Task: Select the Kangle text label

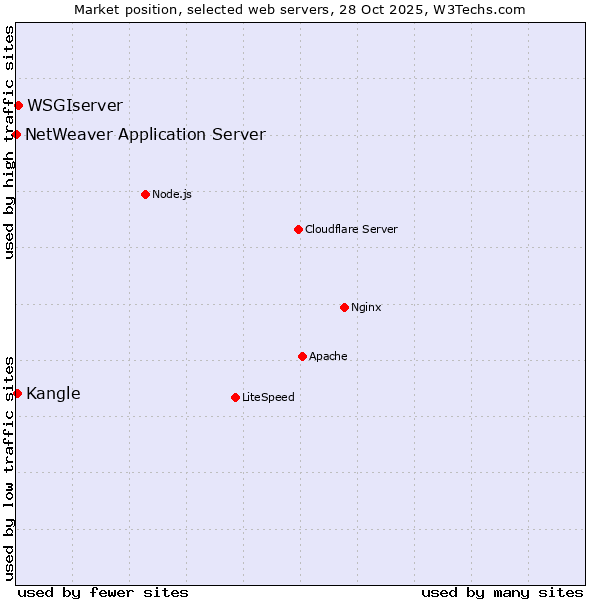Action: (x=53, y=393)
